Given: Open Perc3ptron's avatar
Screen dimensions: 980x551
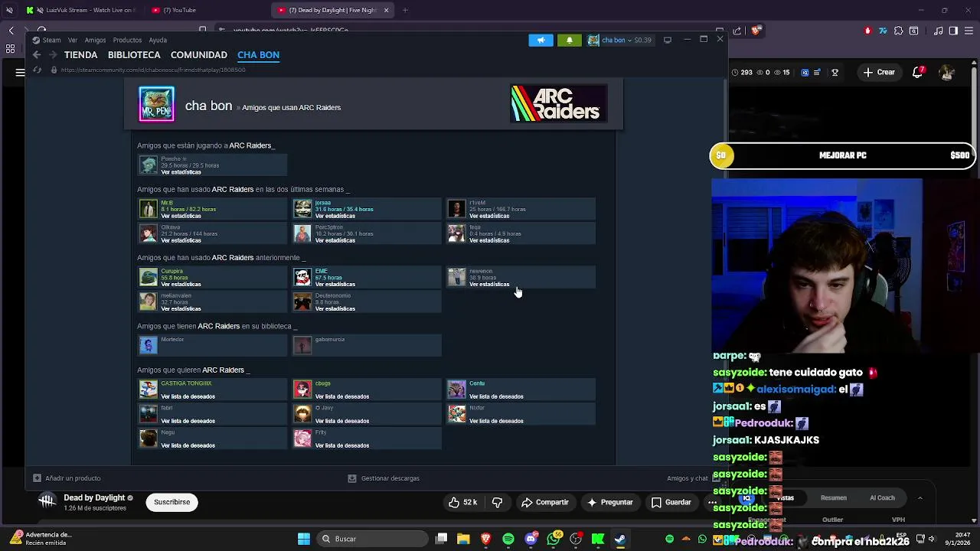Looking at the screenshot, I should click(303, 233).
